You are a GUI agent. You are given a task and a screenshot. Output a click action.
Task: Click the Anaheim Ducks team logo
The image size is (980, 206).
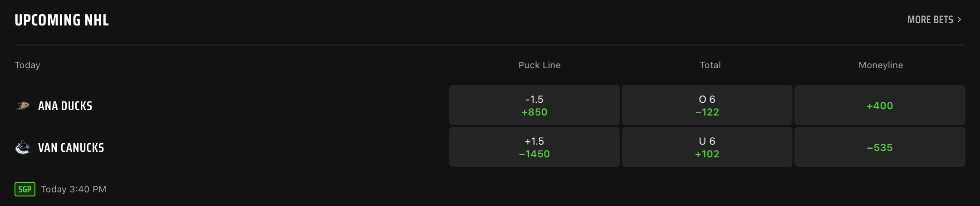(x=23, y=106)
